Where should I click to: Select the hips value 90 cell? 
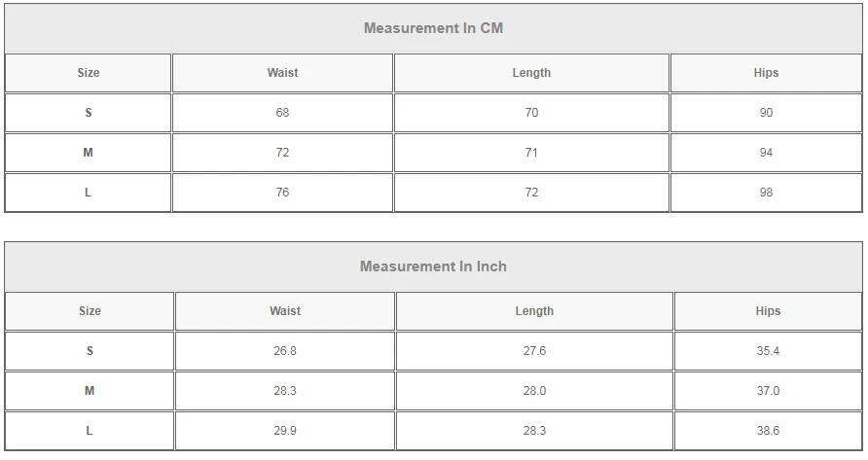pyautogui.click(x=766, y=113)
